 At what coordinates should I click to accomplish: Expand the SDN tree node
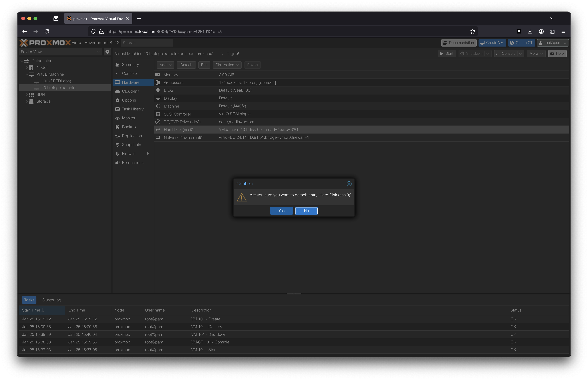(27, 94)
